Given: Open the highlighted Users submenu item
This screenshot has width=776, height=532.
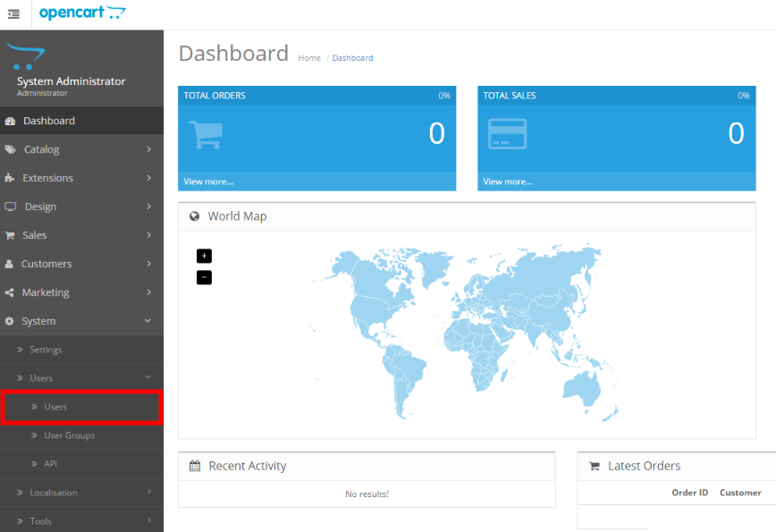Looking at the screenshot, I should coord(81,407).
